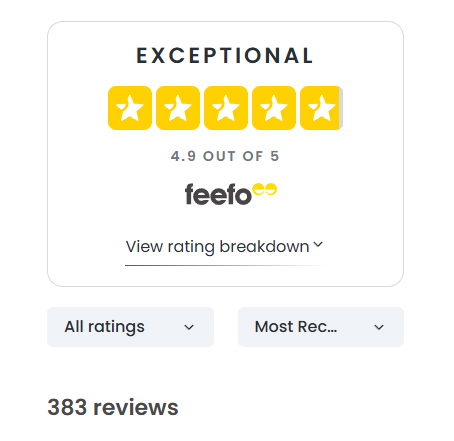This screenshot has width=454, height=441.
Task: Click the first yellow star icon
Action: [130, 108]
